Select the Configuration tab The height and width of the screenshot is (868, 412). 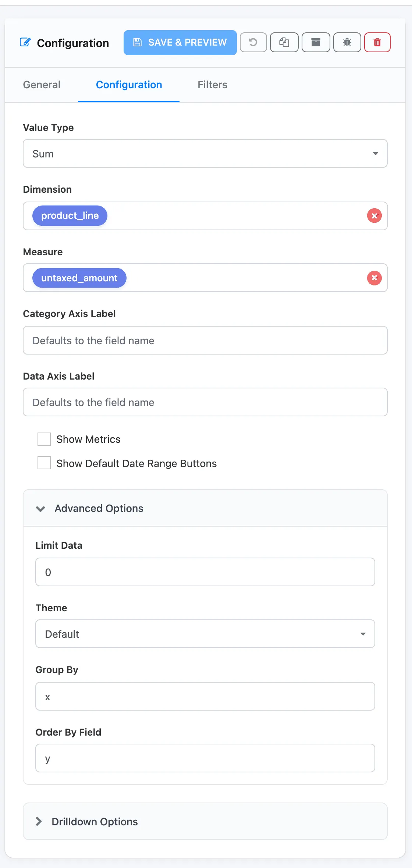click(129, 85)
